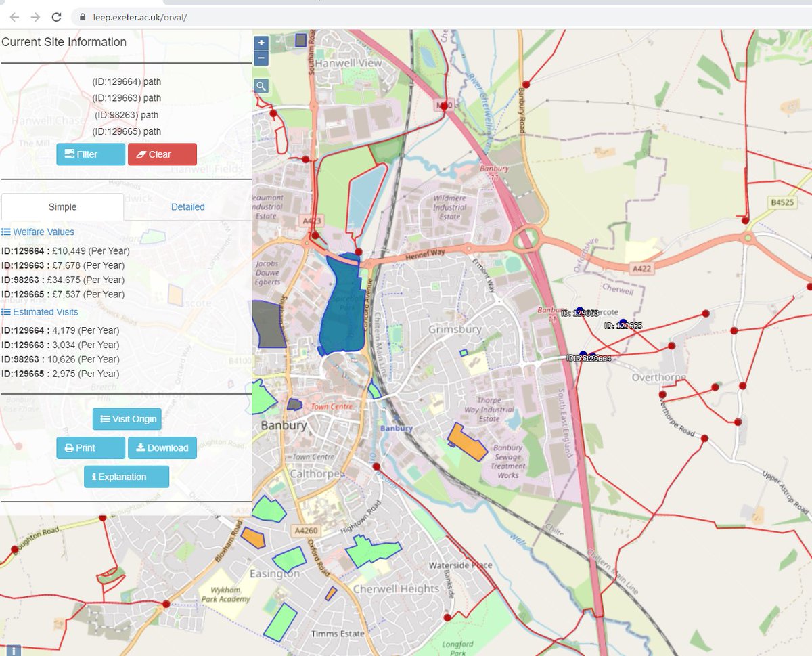Open the Explanation dialog
The image size is (812, 656).
coord(127,477)
